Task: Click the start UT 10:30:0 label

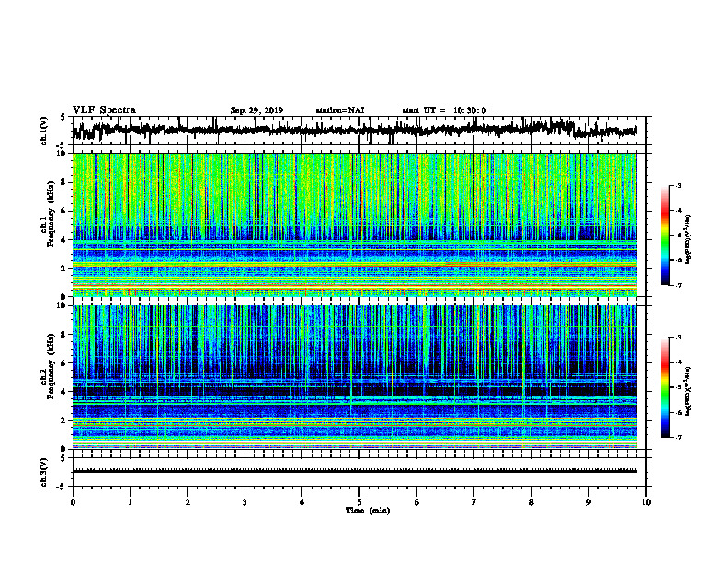Action: [x=444, y=110]
